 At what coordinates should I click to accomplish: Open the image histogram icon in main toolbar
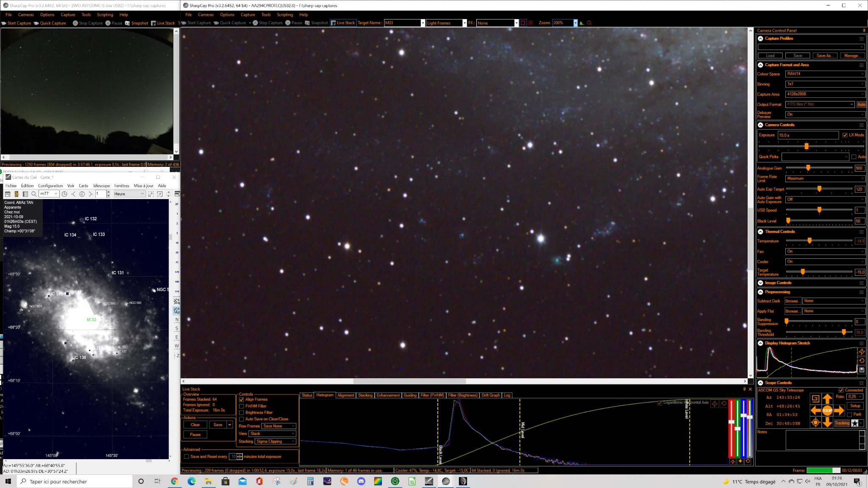pos(582,23)
